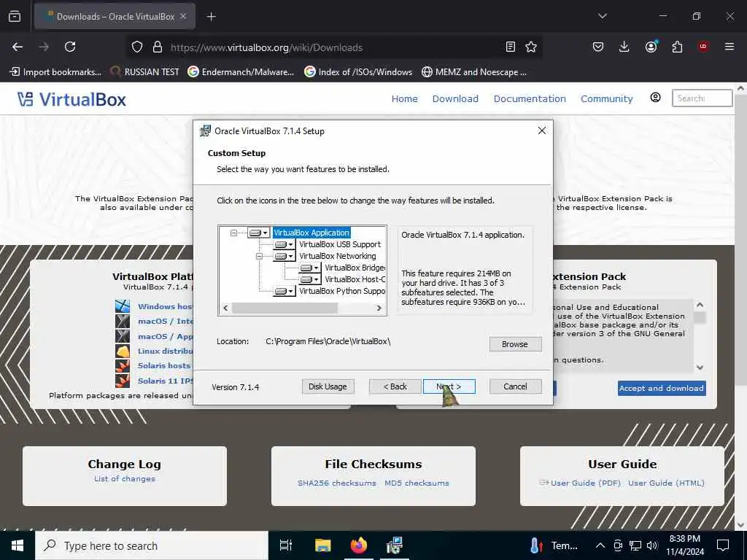
Task: Open the List of changes link
Action: point(124,478)
